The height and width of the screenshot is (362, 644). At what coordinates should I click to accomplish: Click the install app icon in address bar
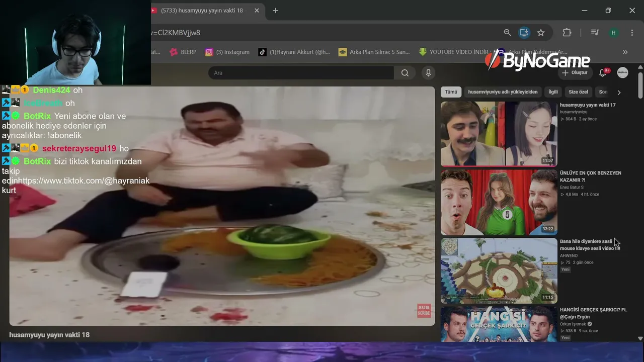(524, 33)
